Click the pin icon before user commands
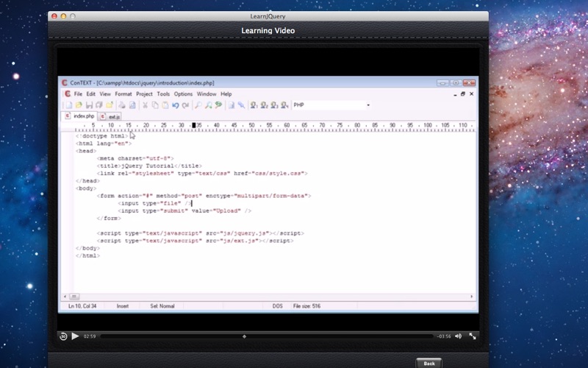588x368 pixels. [242, 105]
